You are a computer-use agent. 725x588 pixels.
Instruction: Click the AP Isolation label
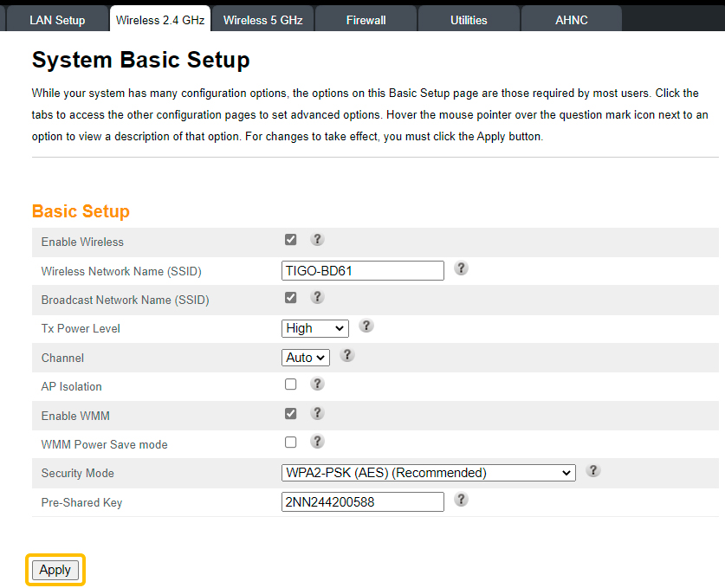[71, 387]
